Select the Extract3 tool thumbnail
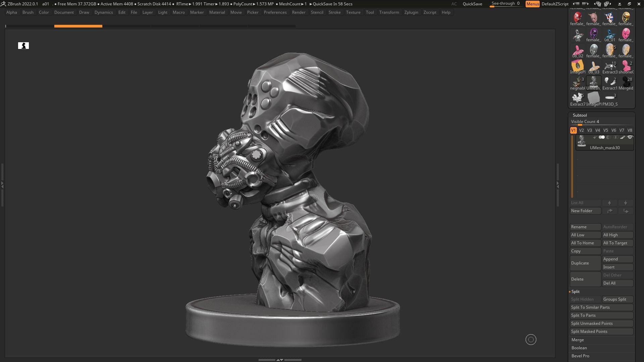The image size is (644, 362). click(609, 67)
